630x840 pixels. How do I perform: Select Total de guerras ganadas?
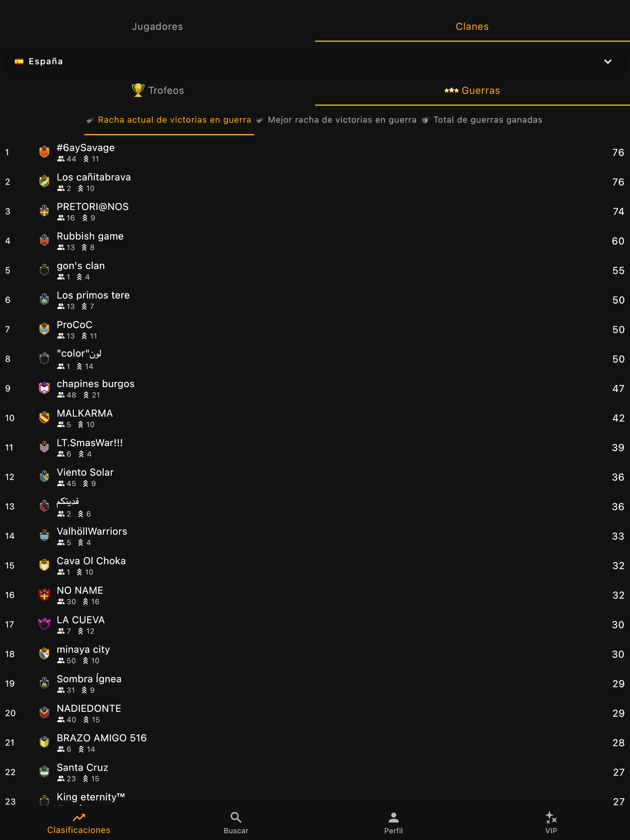click(482, 120)
